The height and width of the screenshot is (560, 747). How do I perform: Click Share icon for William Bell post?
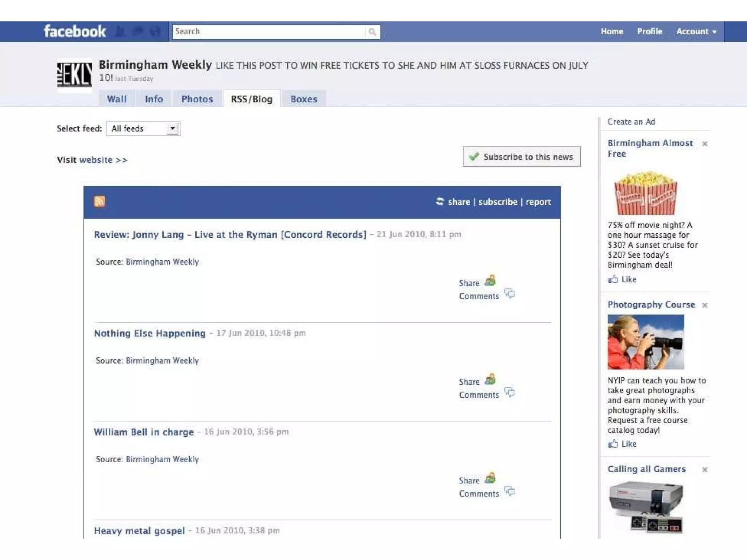(490, 478)
